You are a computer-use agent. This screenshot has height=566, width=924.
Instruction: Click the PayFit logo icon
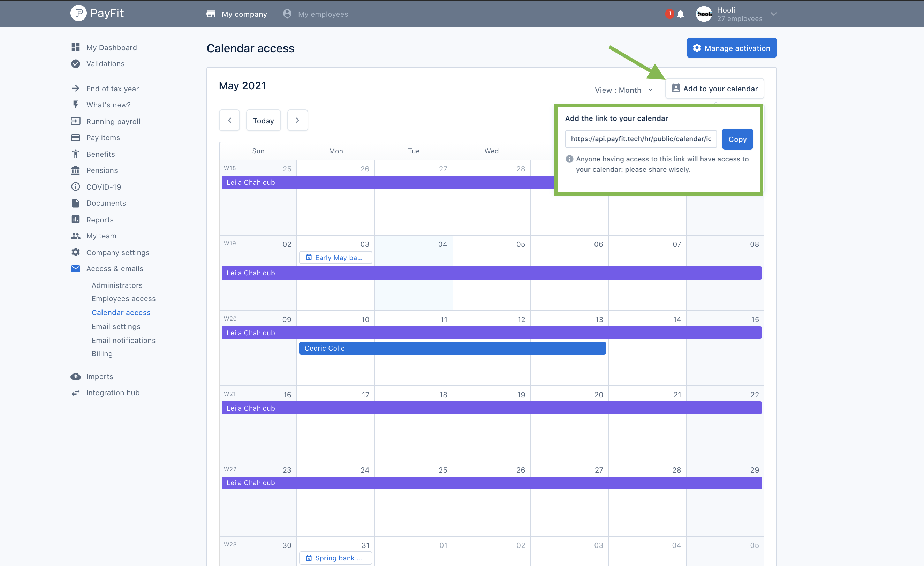tap(78, 14)
